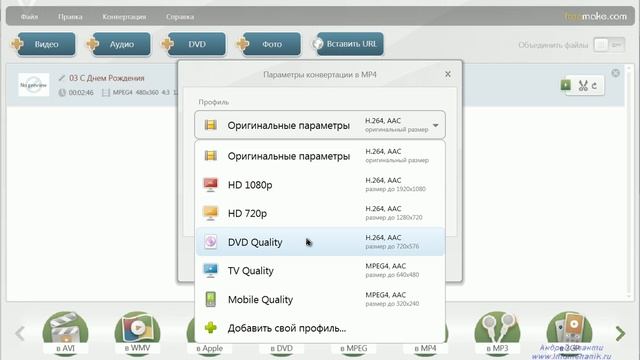Click the film strip icon in profile list
The height and width of the screenshot is (360, 640).
click(x=211, y=156)
